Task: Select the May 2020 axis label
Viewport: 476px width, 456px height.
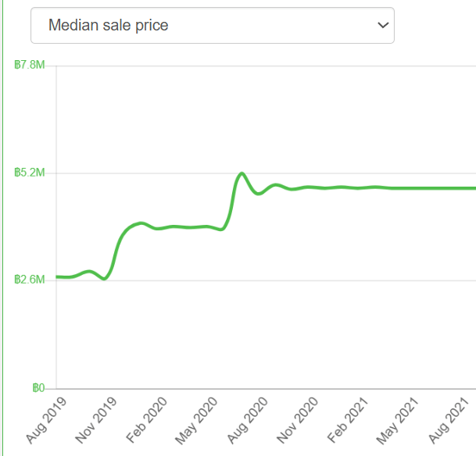Action: click(197, 420)
